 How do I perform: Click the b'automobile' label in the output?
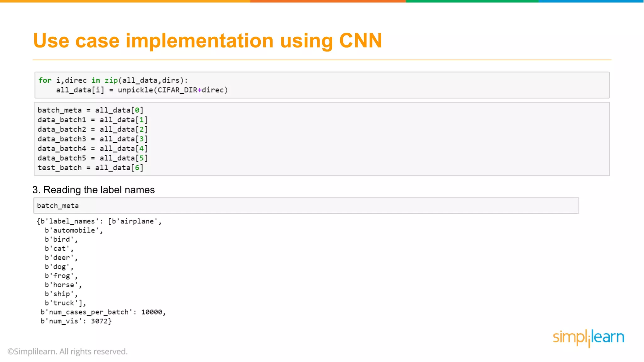(72, 231)
